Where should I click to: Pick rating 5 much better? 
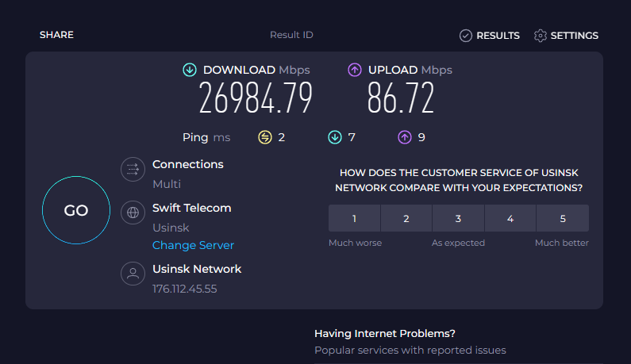coord(563,218)
